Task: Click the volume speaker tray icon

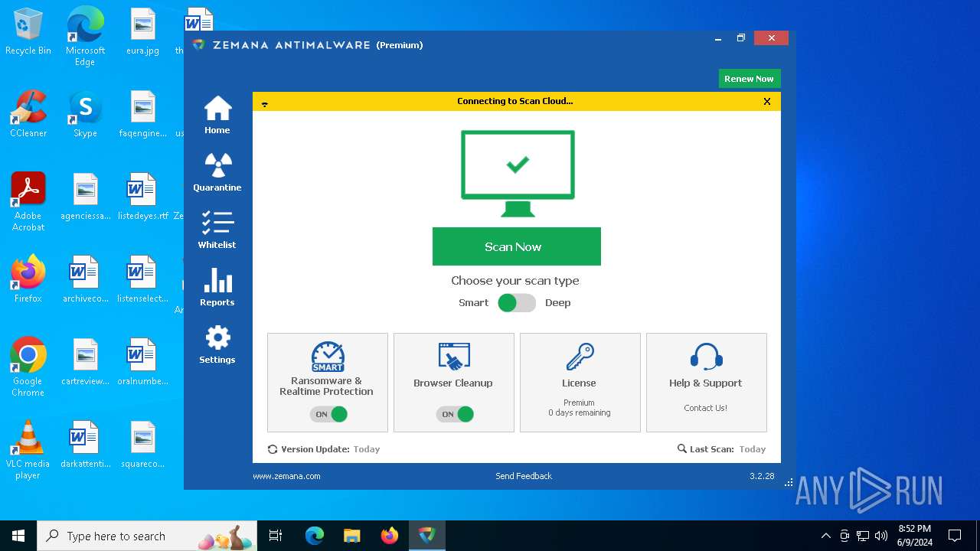Action: (881, 536)
